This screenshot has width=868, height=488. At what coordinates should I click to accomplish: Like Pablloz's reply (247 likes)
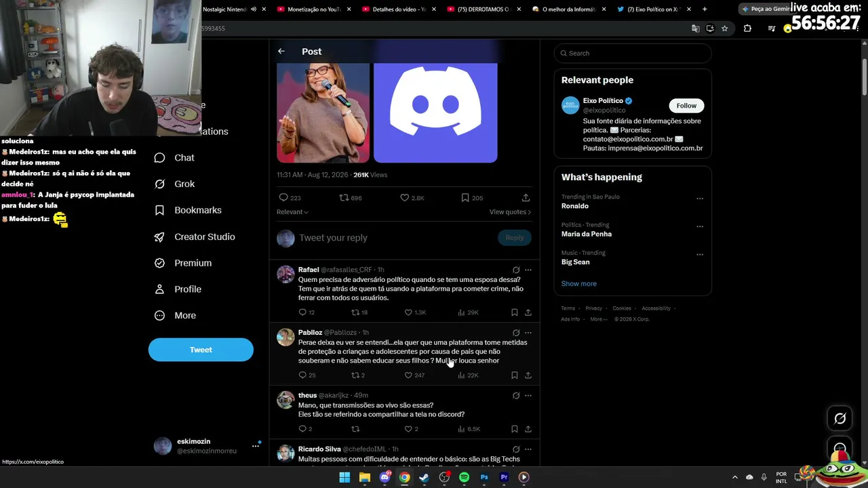click(408, 375)
